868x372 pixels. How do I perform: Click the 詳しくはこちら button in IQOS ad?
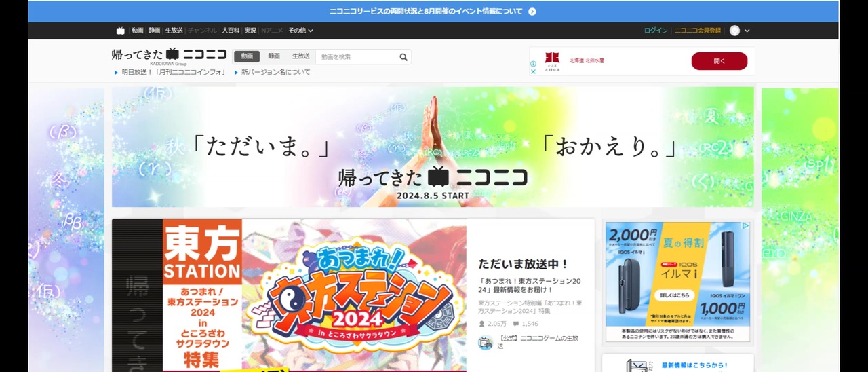click(675, 295)
